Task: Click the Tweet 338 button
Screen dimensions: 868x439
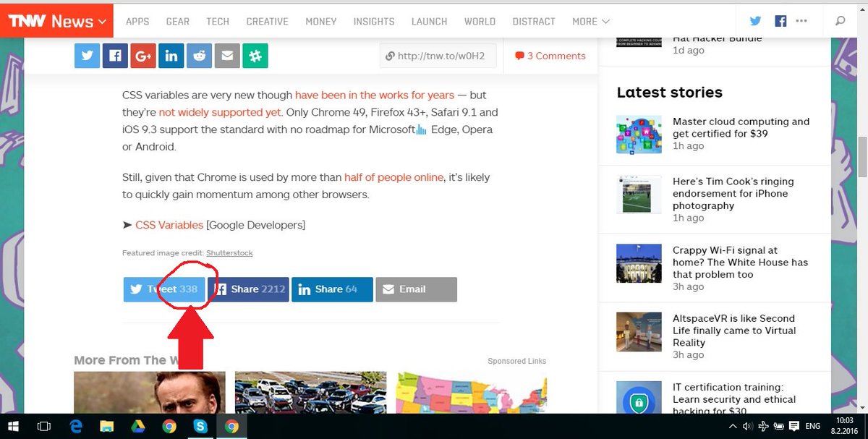Action: [164, 289]
